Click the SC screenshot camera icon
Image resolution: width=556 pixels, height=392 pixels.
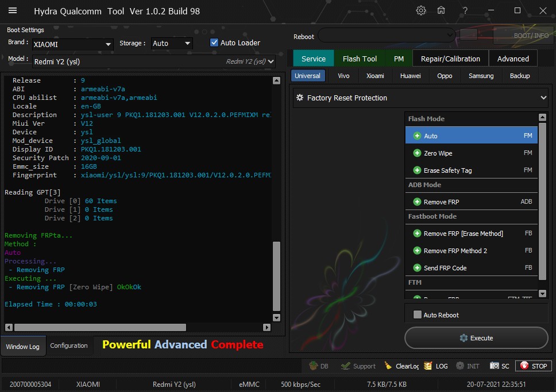click(495, 366)
